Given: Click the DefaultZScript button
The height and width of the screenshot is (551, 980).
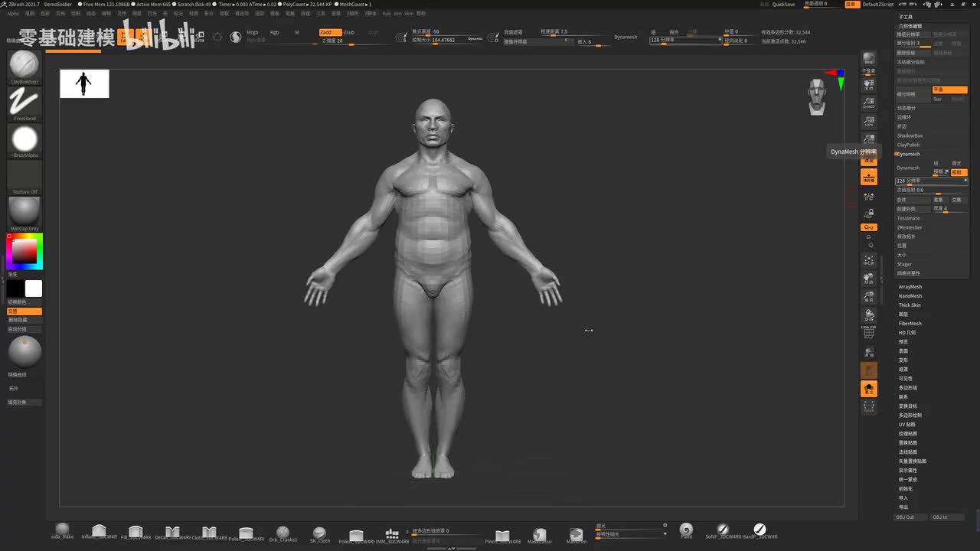Looking at the screenshot, I should (x=877, y=4).
